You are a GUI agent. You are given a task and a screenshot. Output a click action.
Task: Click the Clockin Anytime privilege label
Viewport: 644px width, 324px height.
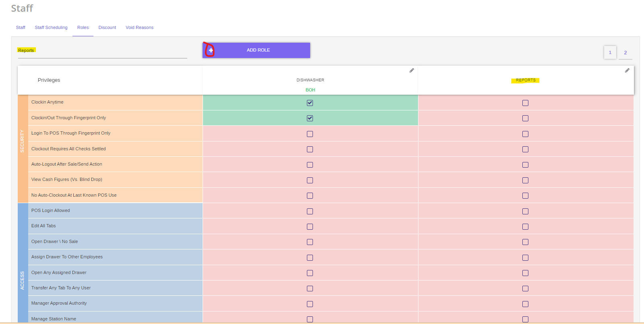pyautogui.click(x=47, y=102)
